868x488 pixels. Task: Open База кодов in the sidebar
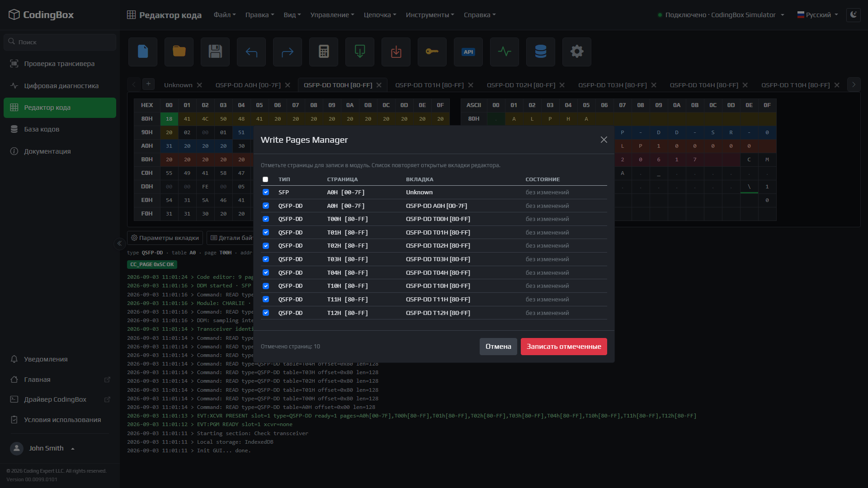coord(60,129)
